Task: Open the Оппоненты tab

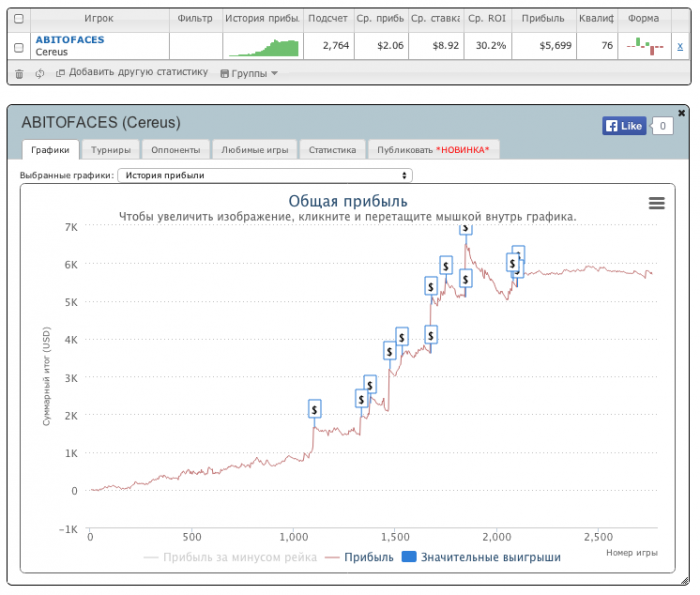Action: tap(176, 150)
